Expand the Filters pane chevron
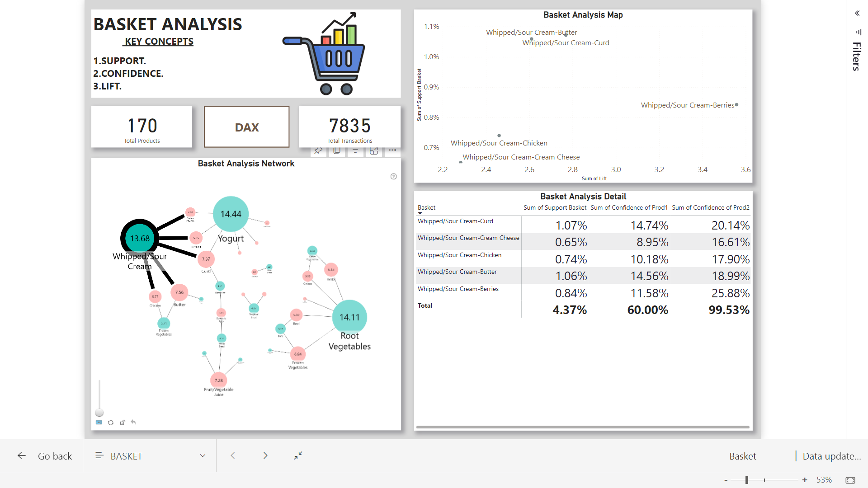Image resolution: width=868 pixels, height=488 pixels. (x=857, y=13)
